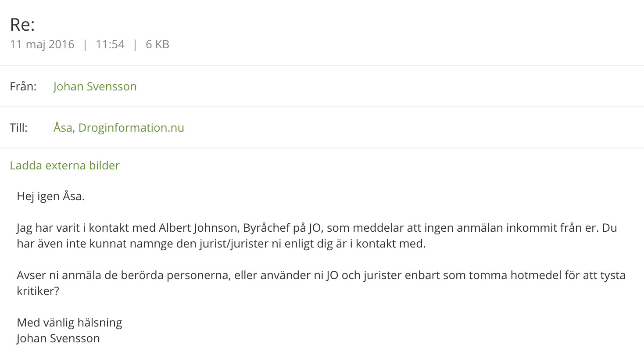644x359 pixels.
Task: Load external images via Ladda externa bilder
Action: point(64,165)
